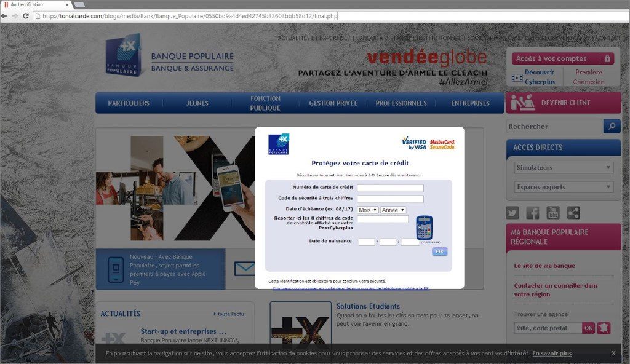
Task: Close the cookie banner with X
Action: click(x=613, y=353)
